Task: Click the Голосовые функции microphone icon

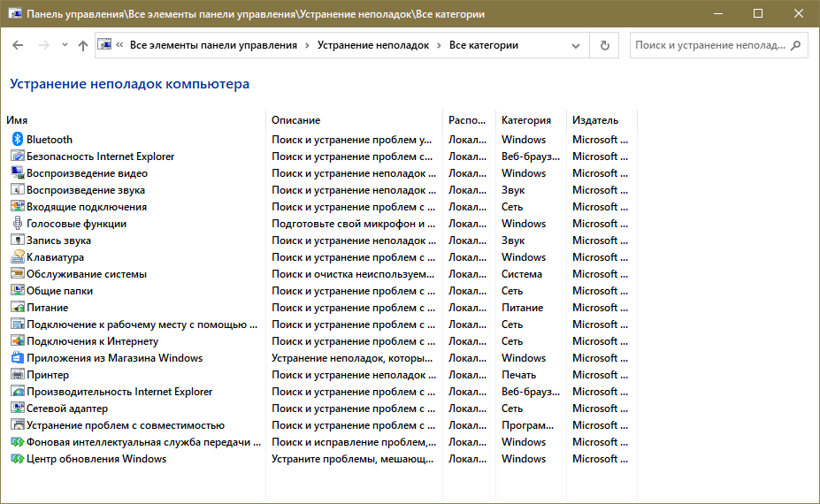Action: click(x=17, y=224)
